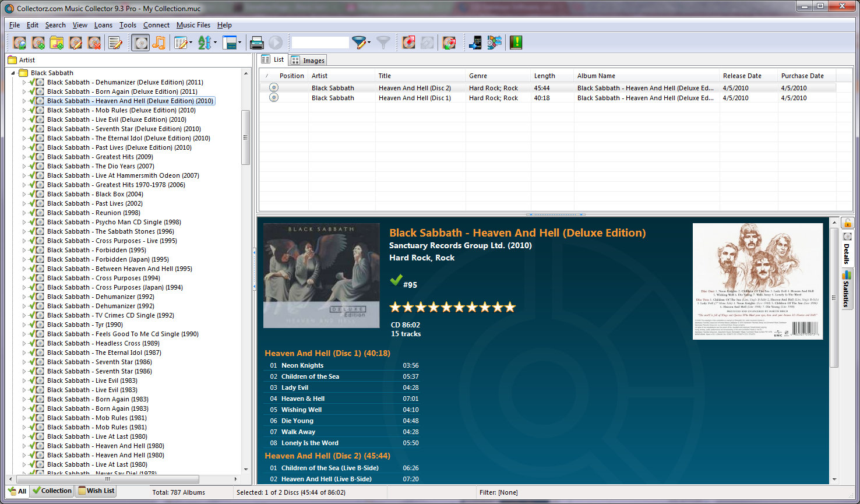Show the Wish List view
This screenshot has width=860, height=504.
(97, 491)
